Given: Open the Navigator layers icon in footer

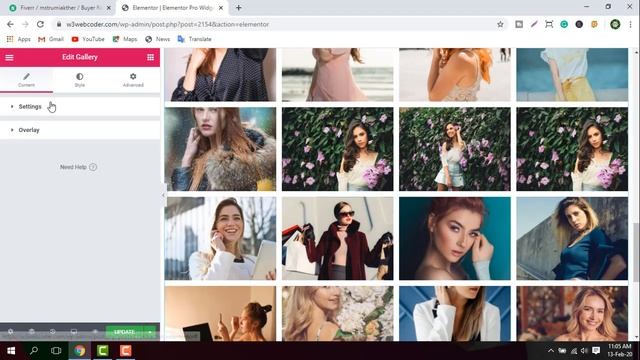Looking at the screenshot, I should [31, 332].
